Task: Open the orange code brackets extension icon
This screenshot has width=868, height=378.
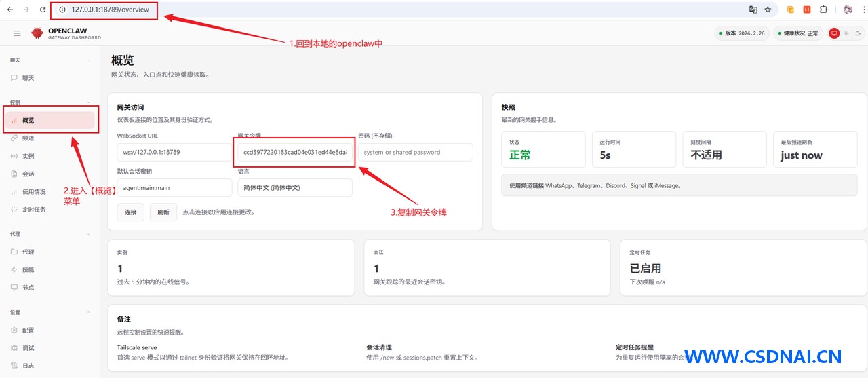Action: tap(807, 10)
